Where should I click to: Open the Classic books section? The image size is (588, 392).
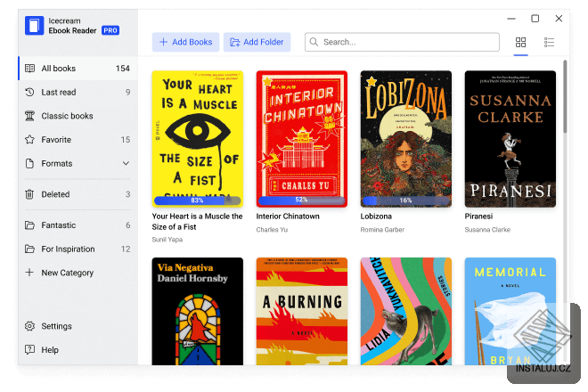click(x=78, y=116)
